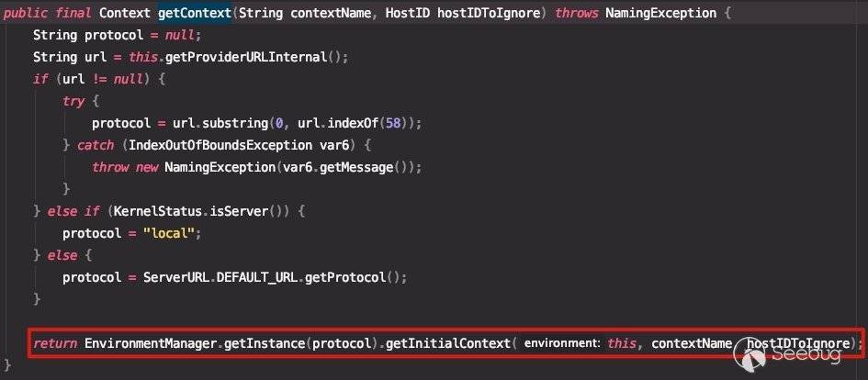Click the DEFAULT_URL constant
868x380 pixels.
263,277
